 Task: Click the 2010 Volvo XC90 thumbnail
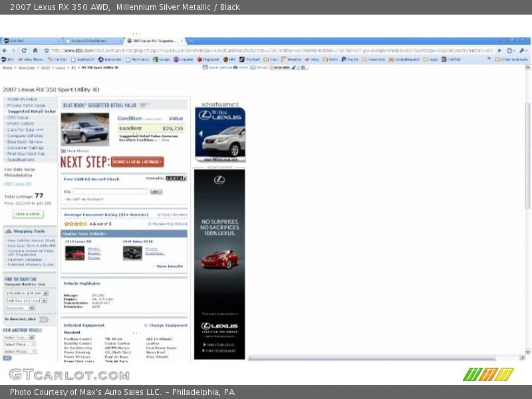pos(132,253)
